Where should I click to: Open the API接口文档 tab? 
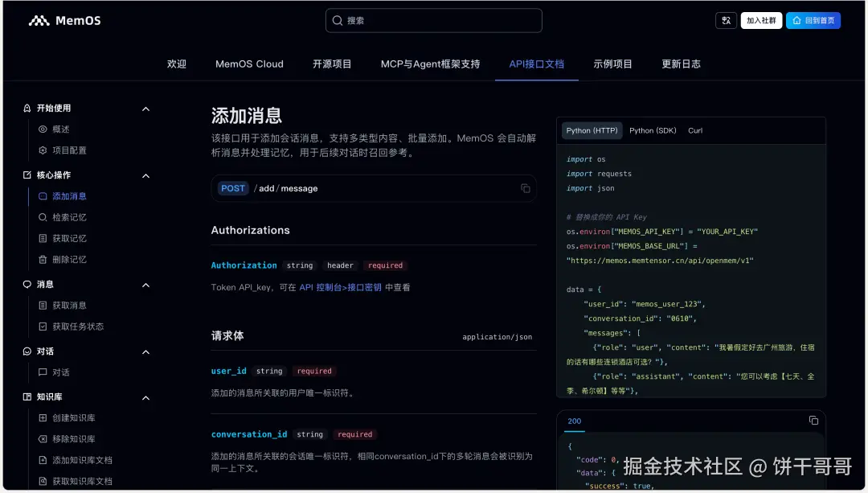[x=536, y=64]
